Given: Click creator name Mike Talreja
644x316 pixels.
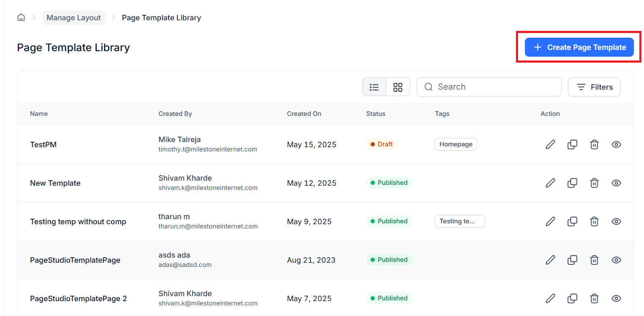Looking at the screenshot, I should coord(180,140).
